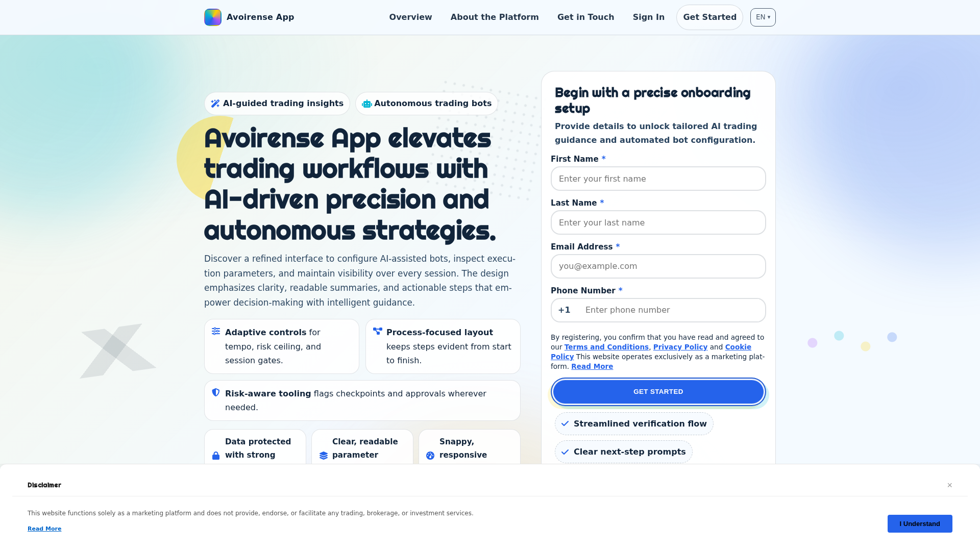This screenshot has height=551, width=980.
Task: Click Read More in the Disclaimer banner
Action: (44, 529)
